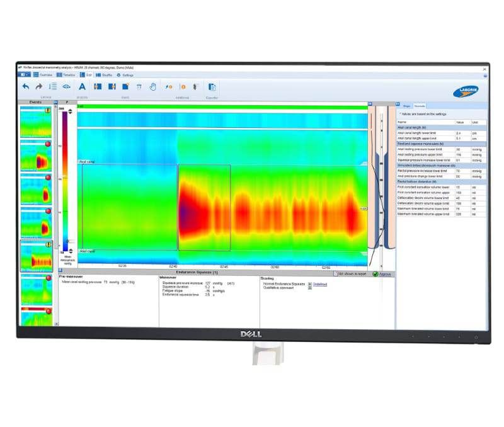This screenshot has height=427, width=504.
Task: Click the eye view icon in the toolbar
Action: pos(66,87)
